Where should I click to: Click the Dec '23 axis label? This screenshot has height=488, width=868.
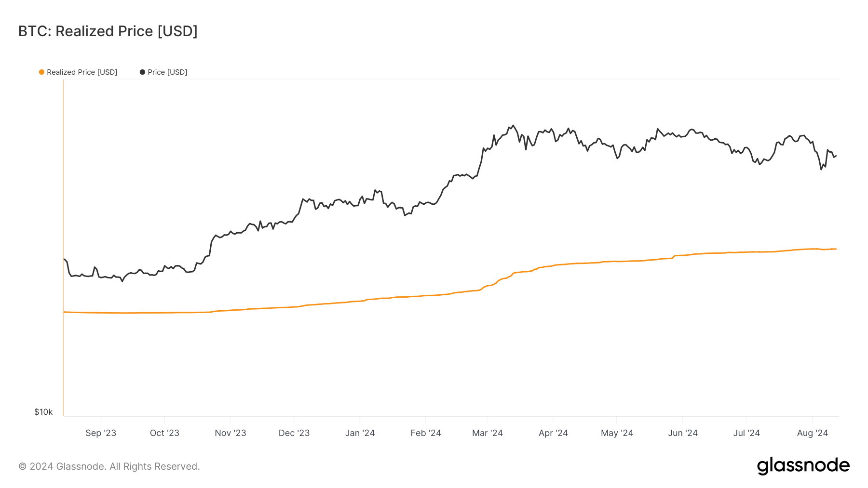(x=294, y=433)
